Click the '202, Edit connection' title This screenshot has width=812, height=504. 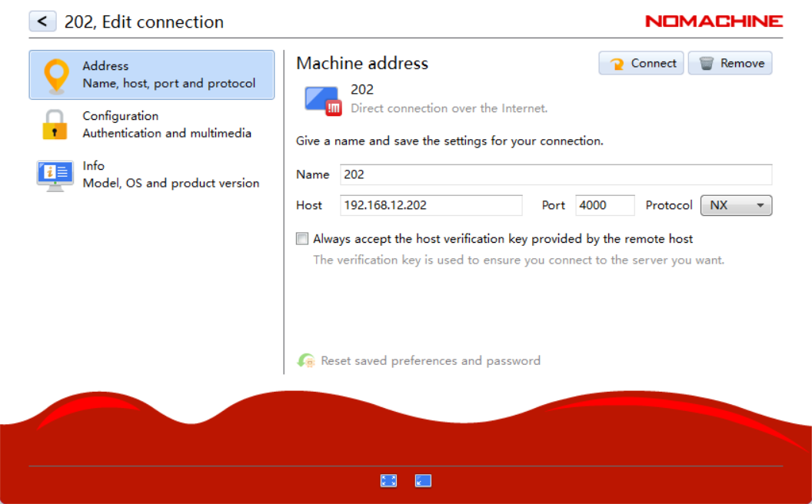(x=144, y=22)
